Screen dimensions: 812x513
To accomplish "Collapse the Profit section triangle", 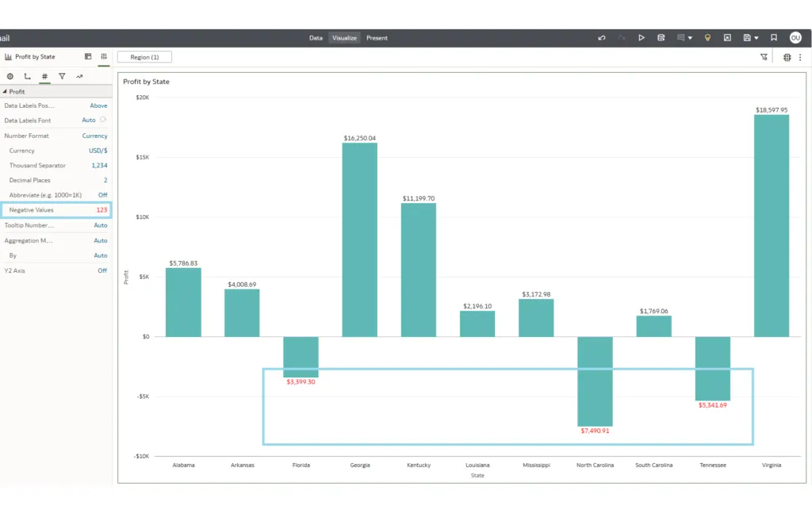I will pos(5,92).
